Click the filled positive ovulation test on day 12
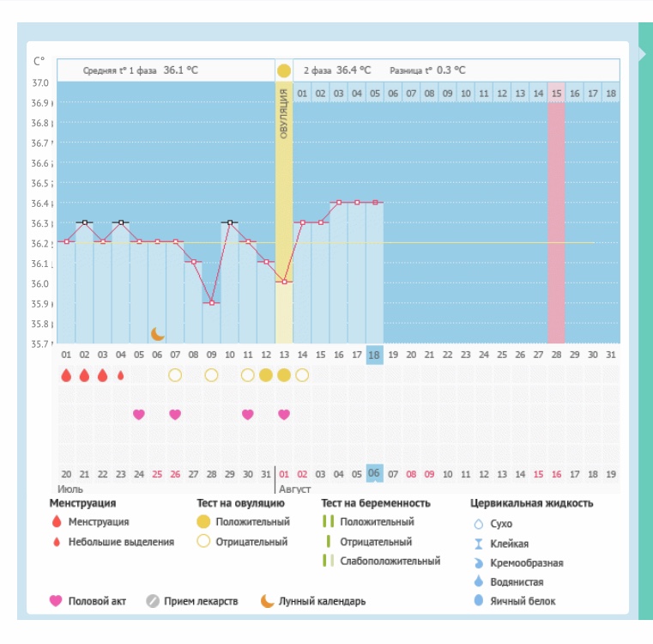 pyautogui.click(x=266, y=375)
